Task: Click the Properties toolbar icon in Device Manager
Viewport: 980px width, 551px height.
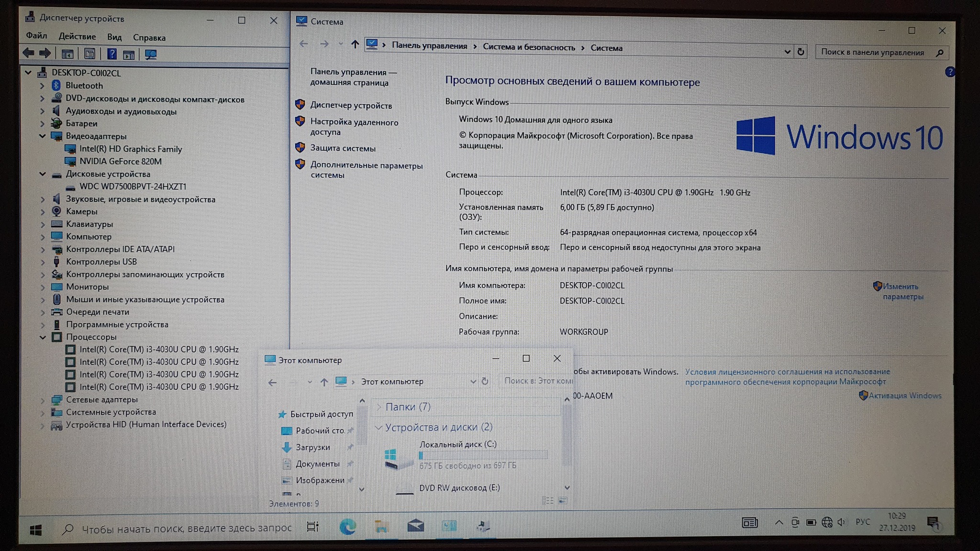Action: 89,54
